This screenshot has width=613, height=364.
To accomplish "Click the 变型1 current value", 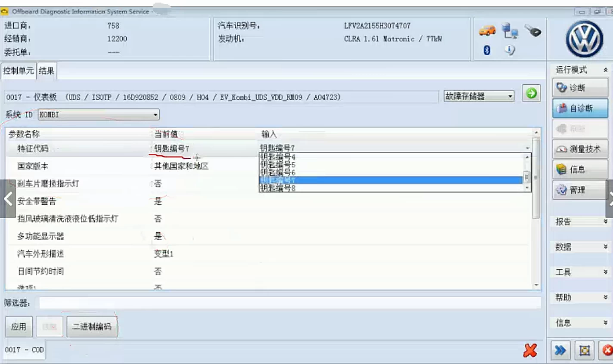I will (x=164, y=254).
